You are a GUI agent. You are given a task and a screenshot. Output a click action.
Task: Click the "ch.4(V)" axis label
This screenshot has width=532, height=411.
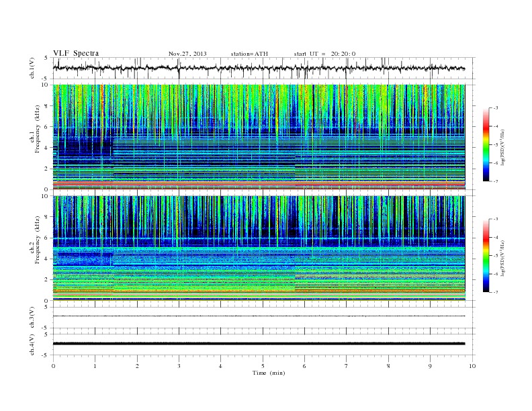coord(32,345)
